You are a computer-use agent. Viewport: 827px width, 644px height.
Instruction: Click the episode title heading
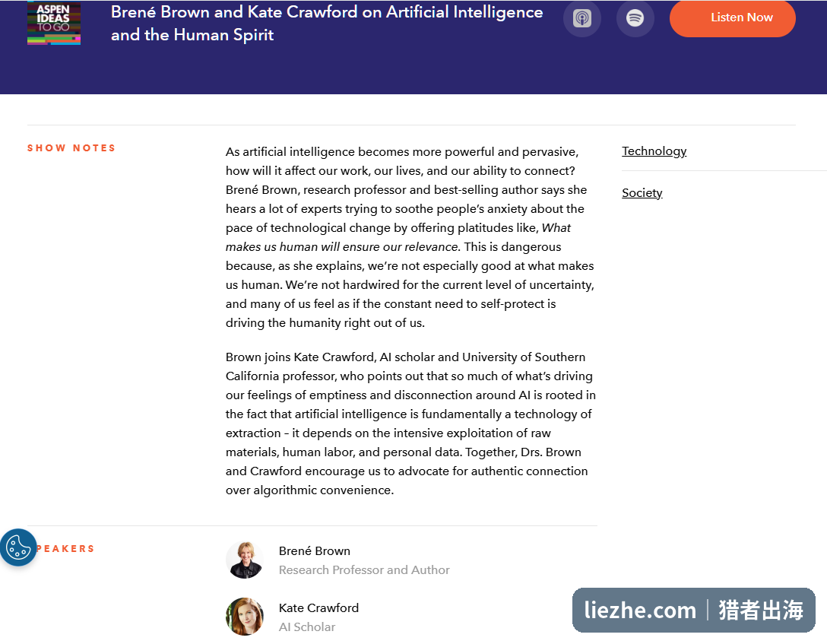coord(327,24)
